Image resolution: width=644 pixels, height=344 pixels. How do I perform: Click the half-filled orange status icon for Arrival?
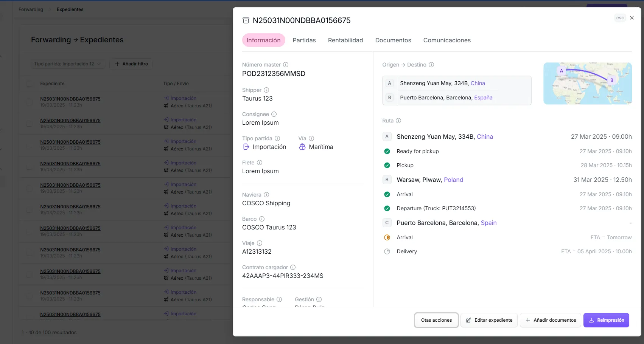pos(387,237)
